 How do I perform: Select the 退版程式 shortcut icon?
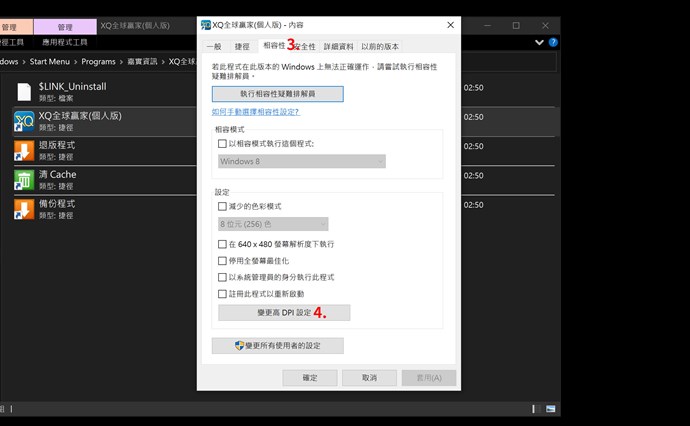tap(24, 151)
